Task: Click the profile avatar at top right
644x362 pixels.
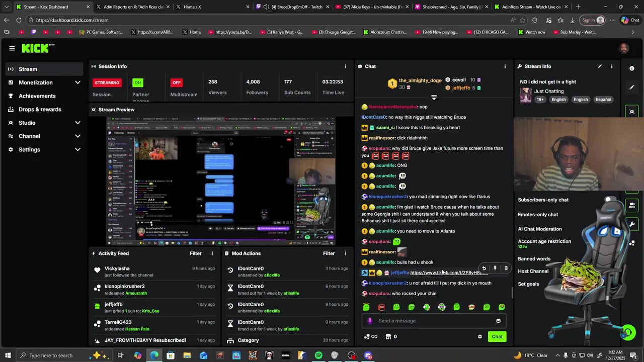Action: (624, 48)
